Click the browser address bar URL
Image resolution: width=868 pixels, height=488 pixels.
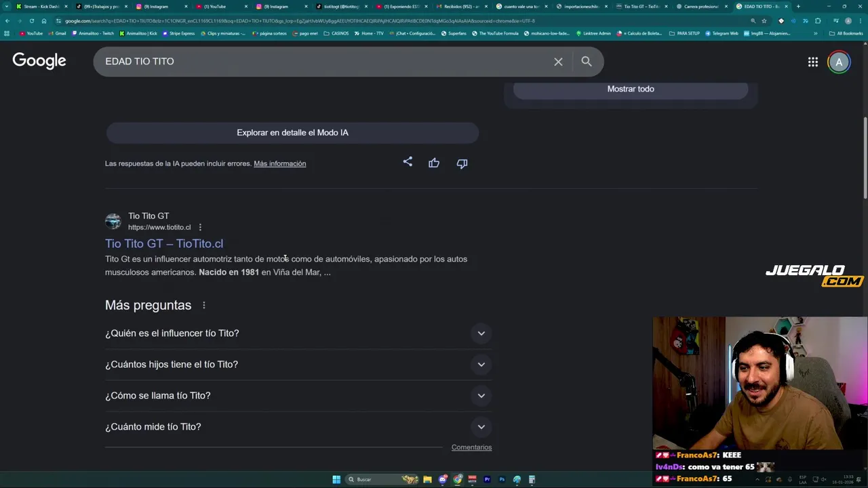click(x=300, y=21)
